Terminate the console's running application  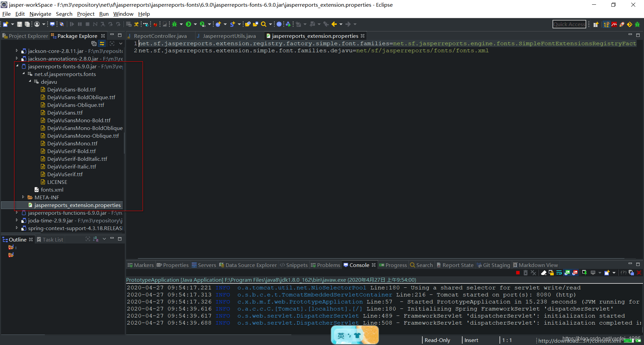point(518,273)
